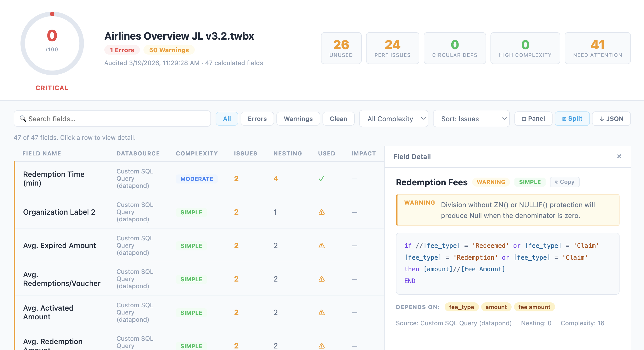The height and width of the screenshot is (350, 644).
Task: Click the warning triangle for Avg. Expired Amount
Action: tap(321, 246)
